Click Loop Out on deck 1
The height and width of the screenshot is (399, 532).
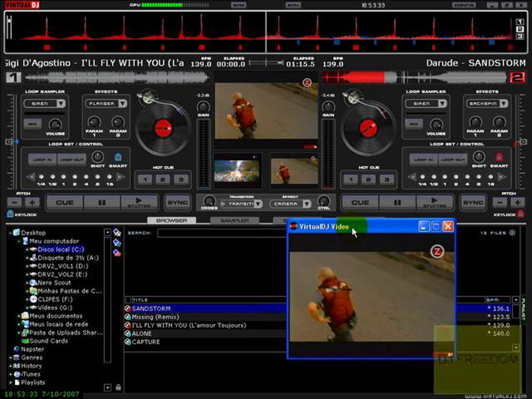pos(71,159)
